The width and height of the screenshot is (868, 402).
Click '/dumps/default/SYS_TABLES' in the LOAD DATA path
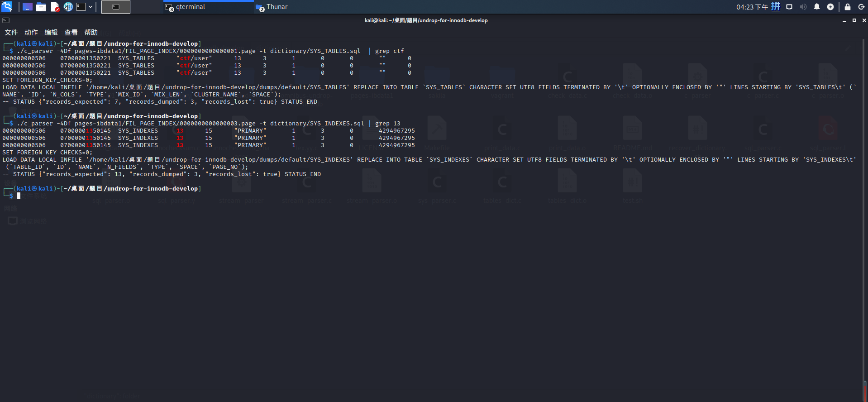(301, 87)
